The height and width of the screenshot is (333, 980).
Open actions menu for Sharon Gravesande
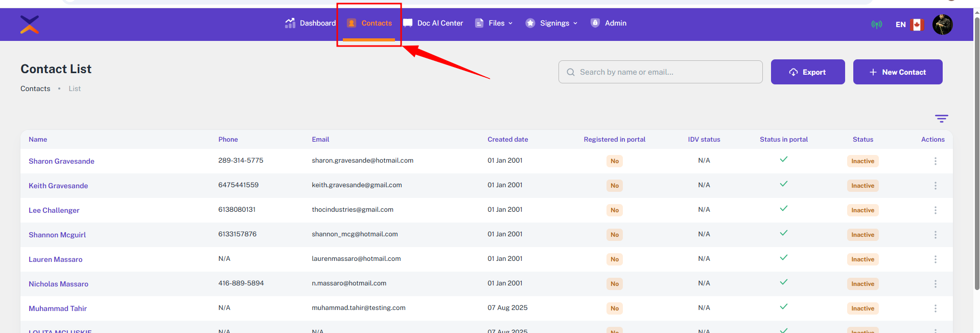pyautogui.click(x=935, y=161)
